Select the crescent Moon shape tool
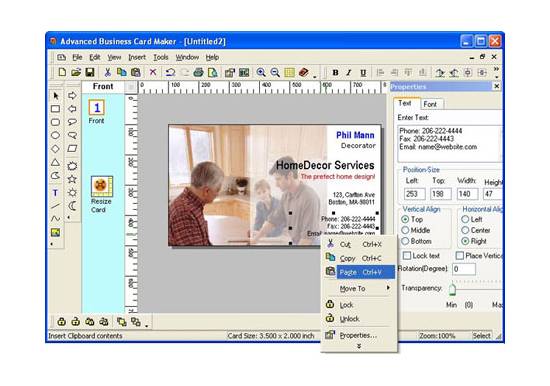This screenshot has width=550, height=386. (72, 206)
